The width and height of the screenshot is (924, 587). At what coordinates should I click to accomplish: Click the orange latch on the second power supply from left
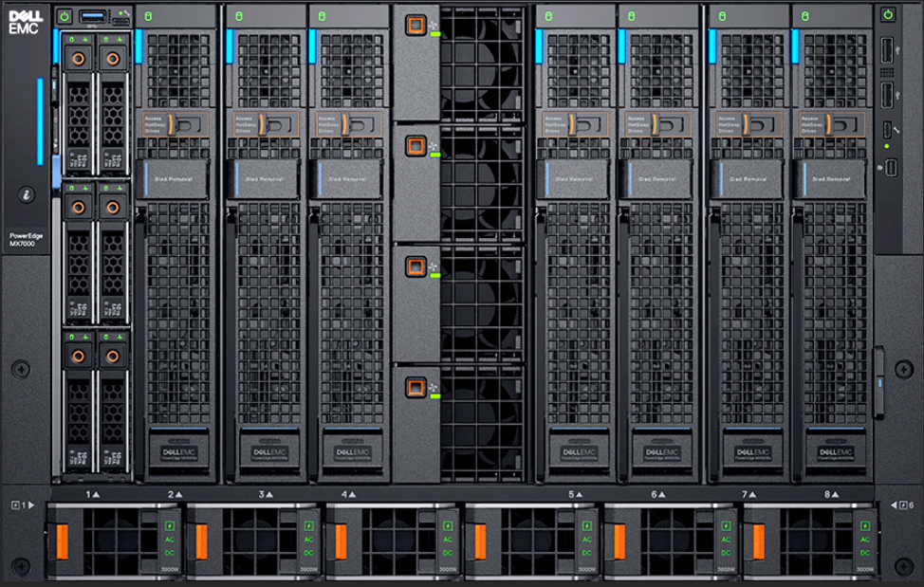click(x=201, y=541)
